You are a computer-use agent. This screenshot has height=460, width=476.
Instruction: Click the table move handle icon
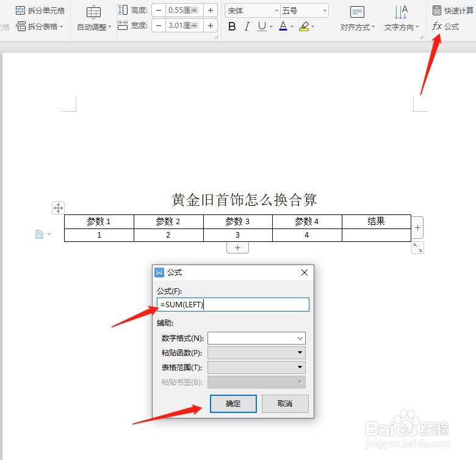click(58, 208)
